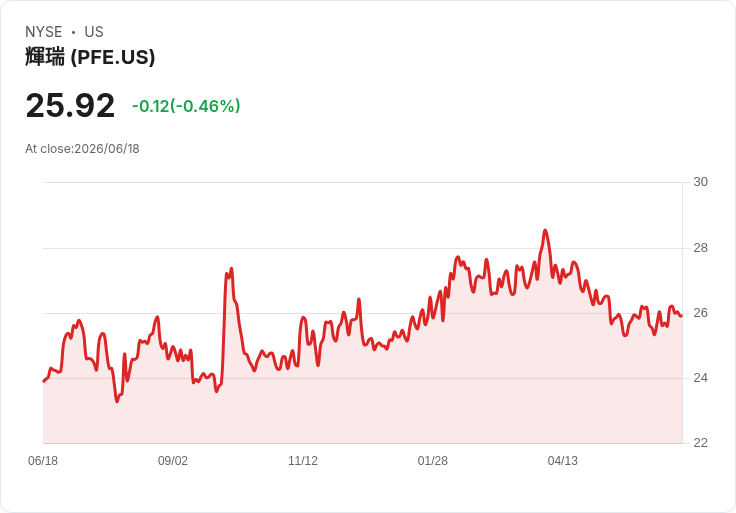Viewport: 736px width, 513px height.
Task: Click the chart's lowest dip below 24
Action: 117,401
